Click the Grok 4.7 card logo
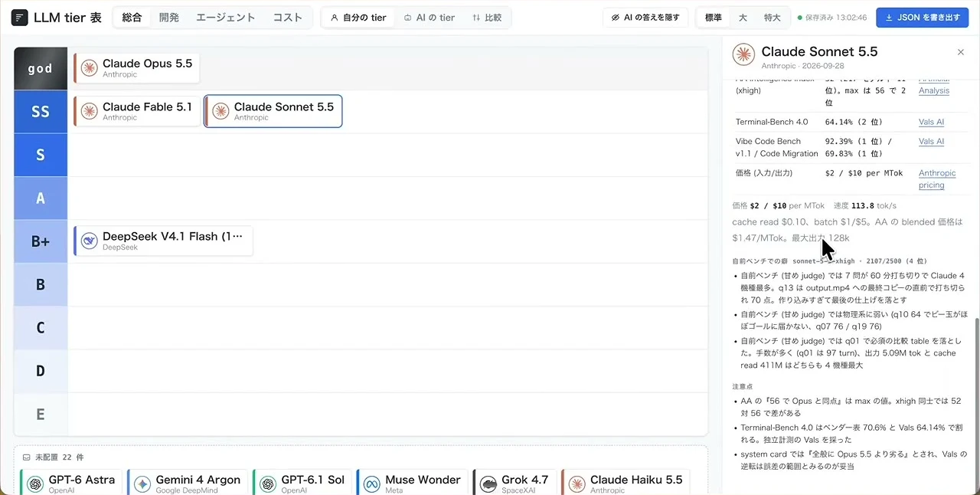 click(x=488, y=484)
